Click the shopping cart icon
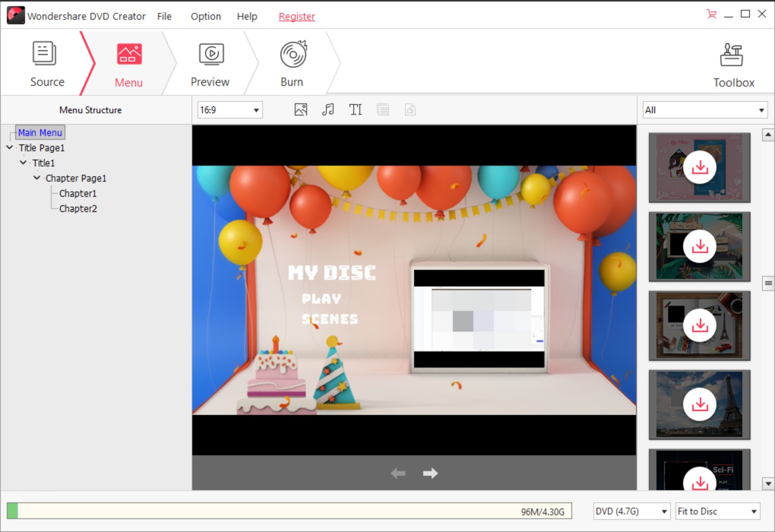The width and height of the screenshot is (775, 532). pos(711,14)
